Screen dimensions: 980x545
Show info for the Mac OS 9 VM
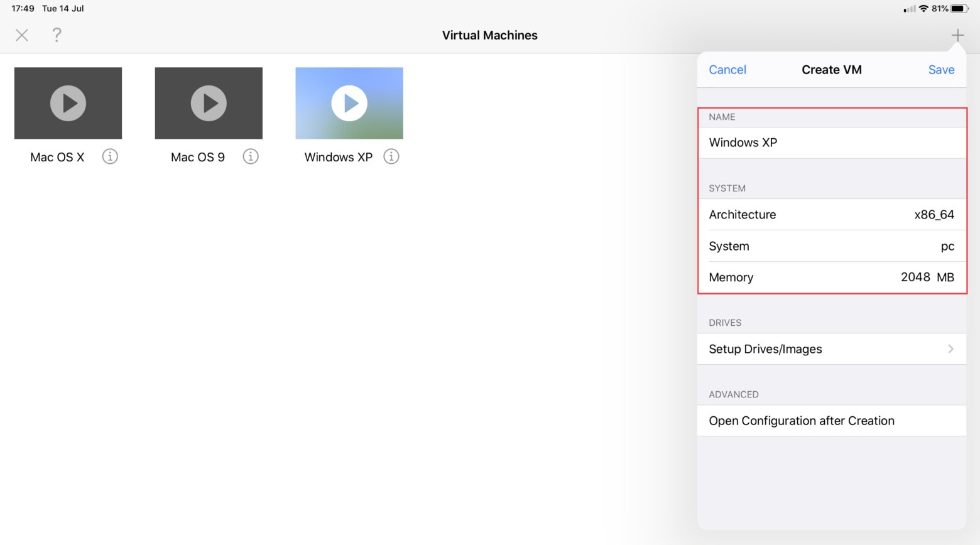(x=251, y=156)
